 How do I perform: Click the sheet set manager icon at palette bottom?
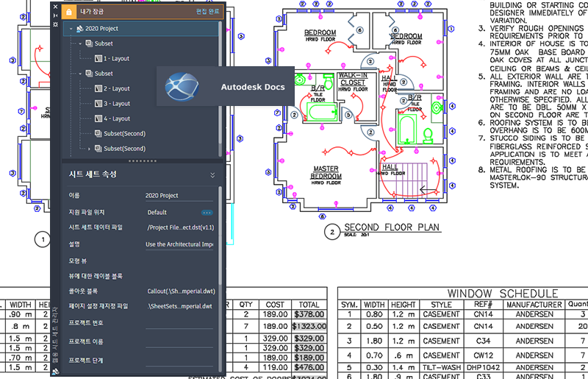pyautogui.click(x=56, y=372)
